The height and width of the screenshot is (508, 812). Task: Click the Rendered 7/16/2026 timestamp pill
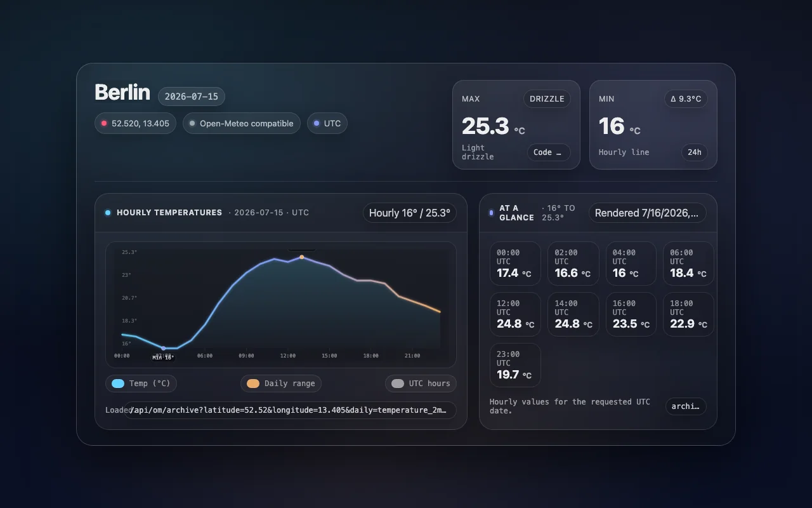coord(647,213)
